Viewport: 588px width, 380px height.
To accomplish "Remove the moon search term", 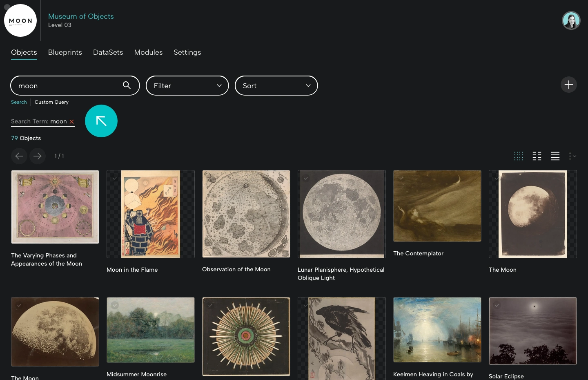I will pos(72,121).
